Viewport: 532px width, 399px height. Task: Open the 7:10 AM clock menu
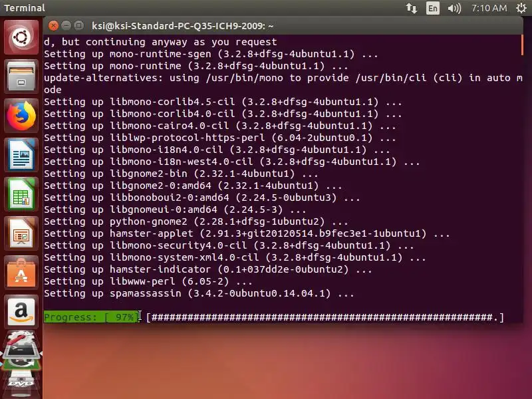click(x=489, y=8)
